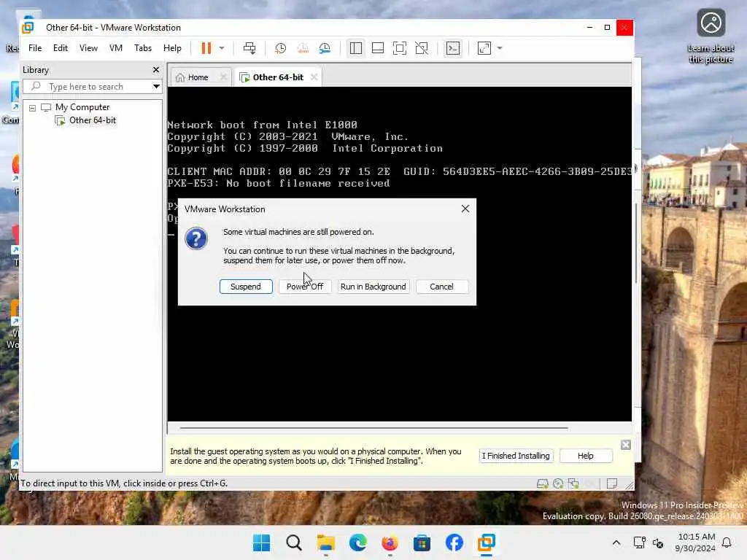Image resolution: width=747 pixels, height=560 pixels.
Task: Toggle the library sidebar view icon
Action: 356,48
